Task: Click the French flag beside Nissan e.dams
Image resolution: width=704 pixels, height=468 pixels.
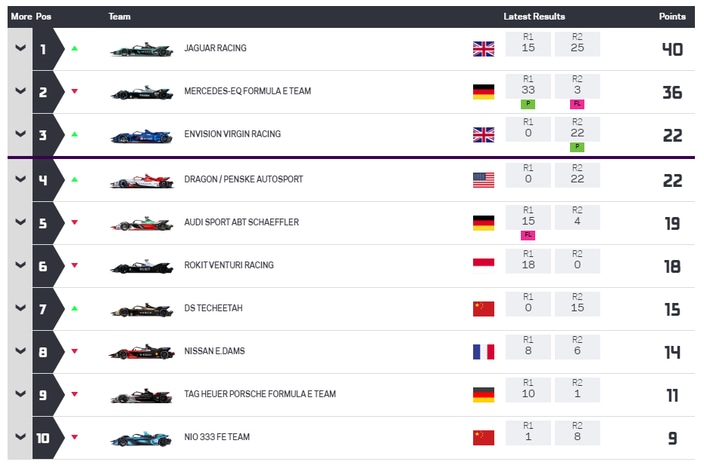Action: point(484,352)
